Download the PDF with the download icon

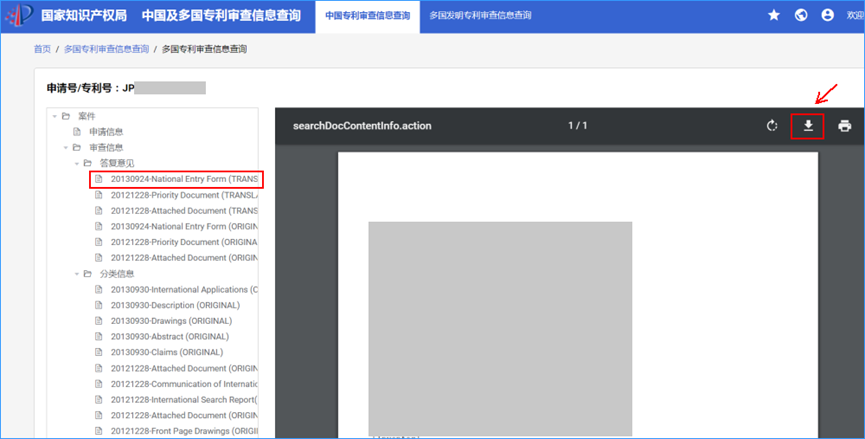[x=808, y=126]
